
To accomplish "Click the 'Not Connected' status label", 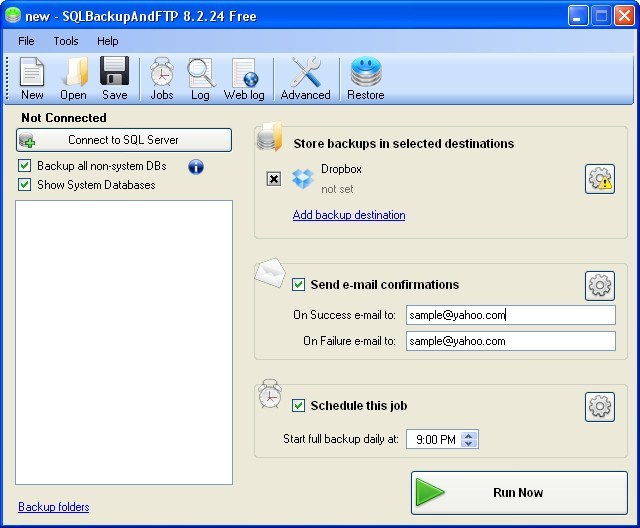I will pyautogui.click(x=64, y=118).
